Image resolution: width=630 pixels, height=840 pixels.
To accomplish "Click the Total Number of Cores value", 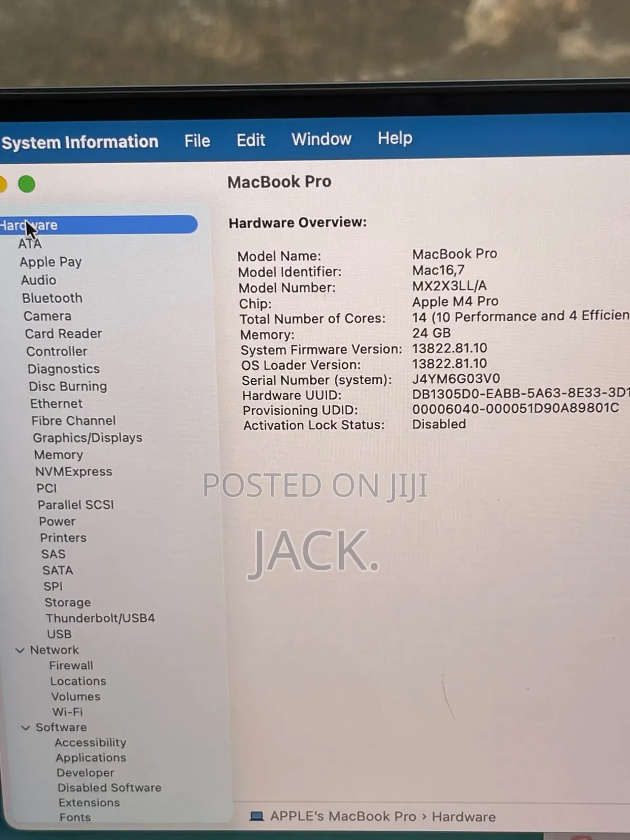I will point(521,316).
